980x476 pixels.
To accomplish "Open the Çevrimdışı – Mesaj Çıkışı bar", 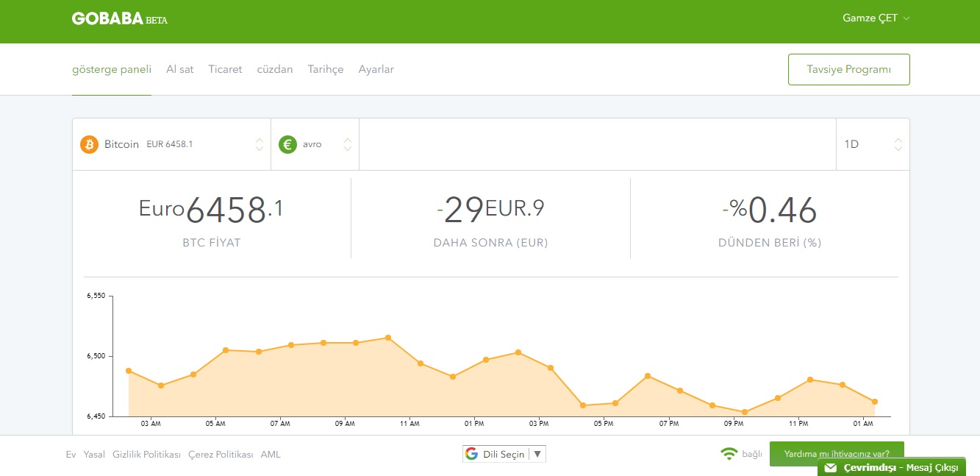I will coord(892,468).
